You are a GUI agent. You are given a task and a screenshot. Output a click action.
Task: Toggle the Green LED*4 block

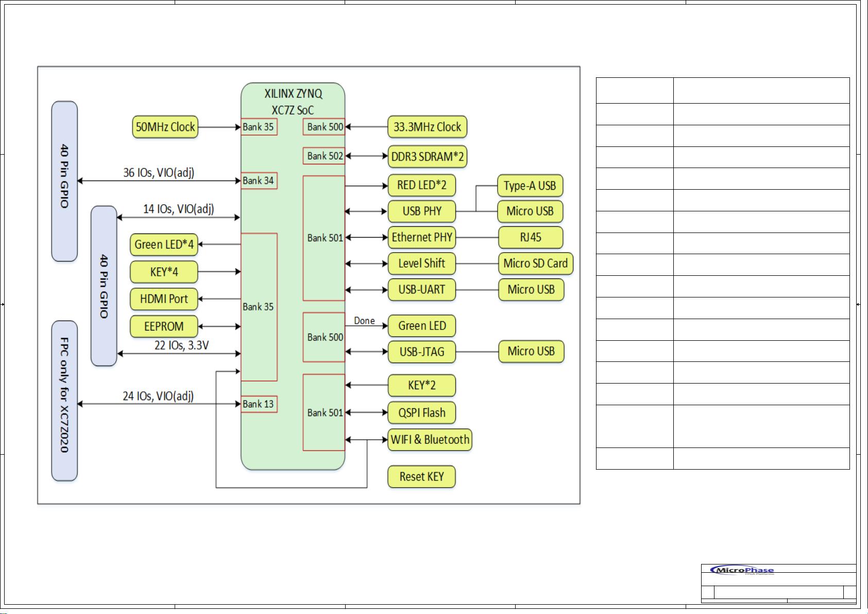[163, 245]
